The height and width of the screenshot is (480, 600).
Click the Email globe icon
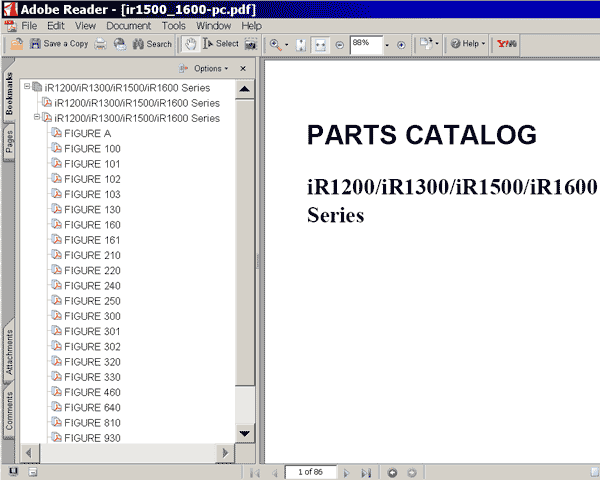tap(120, 44)
